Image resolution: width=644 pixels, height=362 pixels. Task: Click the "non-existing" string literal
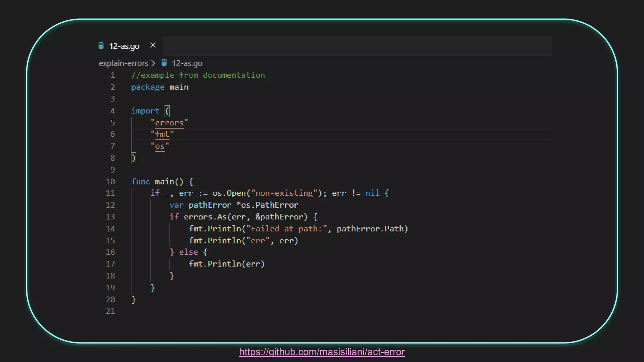284,193
